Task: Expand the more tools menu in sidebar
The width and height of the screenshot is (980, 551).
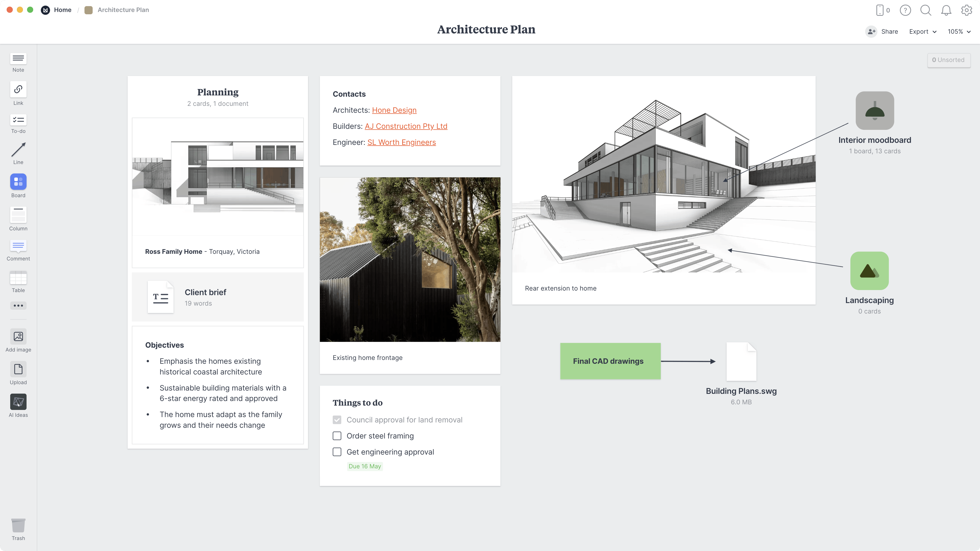Action: point(18,305)
